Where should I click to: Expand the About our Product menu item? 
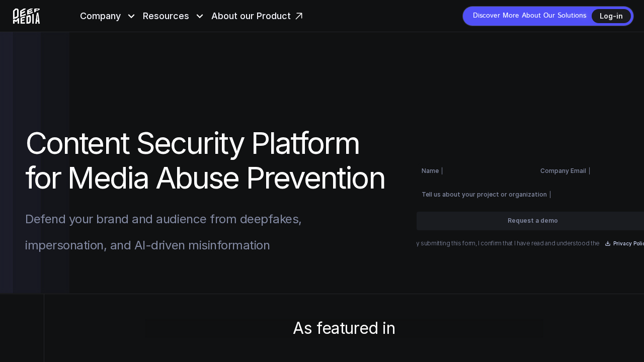(251, 16)
